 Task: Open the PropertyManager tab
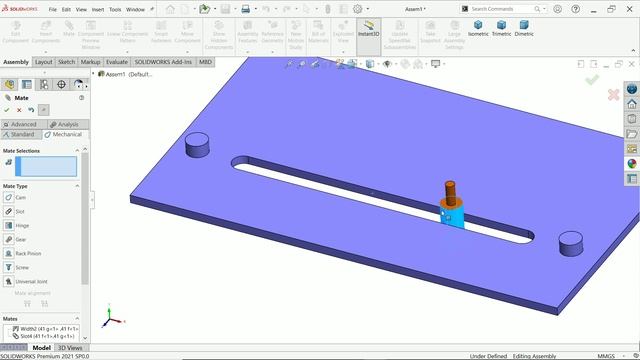point(27,84)
